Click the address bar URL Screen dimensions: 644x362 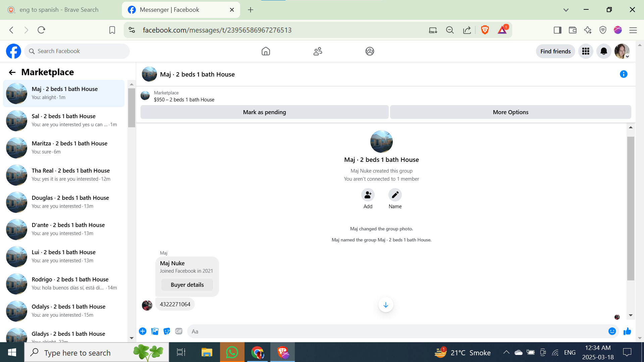217,30
